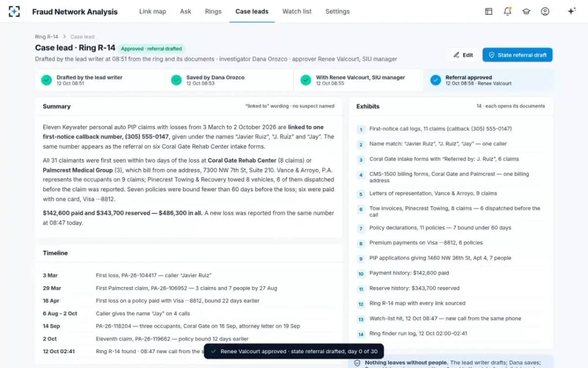Click the 14 · each opens its documents note
Screen dimensions: 588x368
pyautogui.click(x=511, y=106)
